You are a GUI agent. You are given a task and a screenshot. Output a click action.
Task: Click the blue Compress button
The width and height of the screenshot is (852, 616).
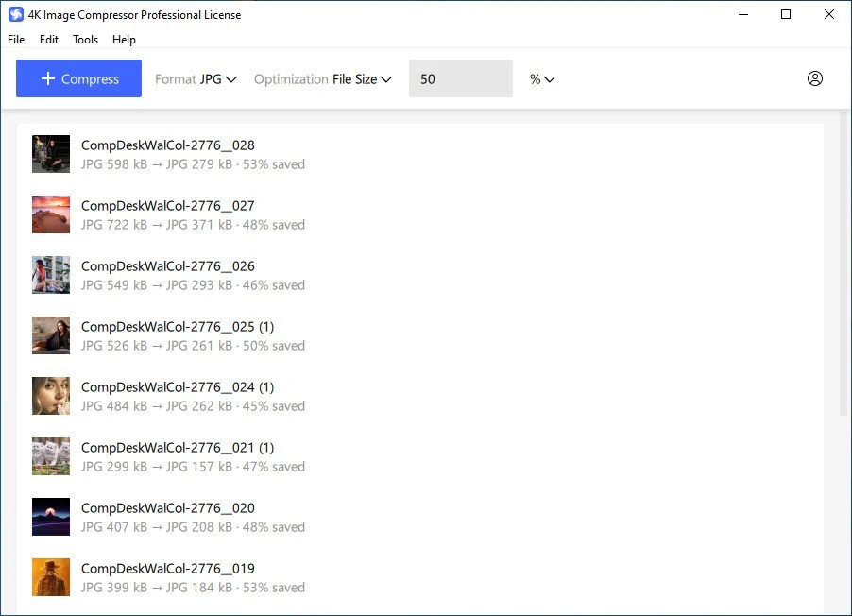point(78,78)
